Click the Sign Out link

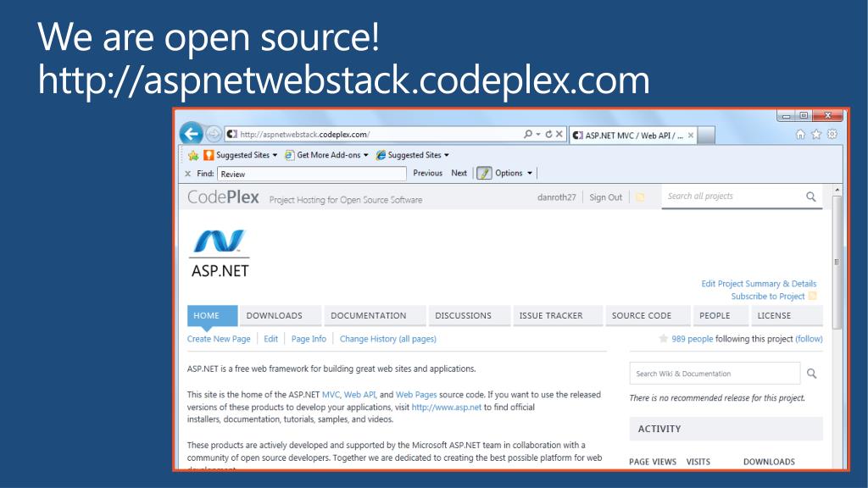[605, 197]
